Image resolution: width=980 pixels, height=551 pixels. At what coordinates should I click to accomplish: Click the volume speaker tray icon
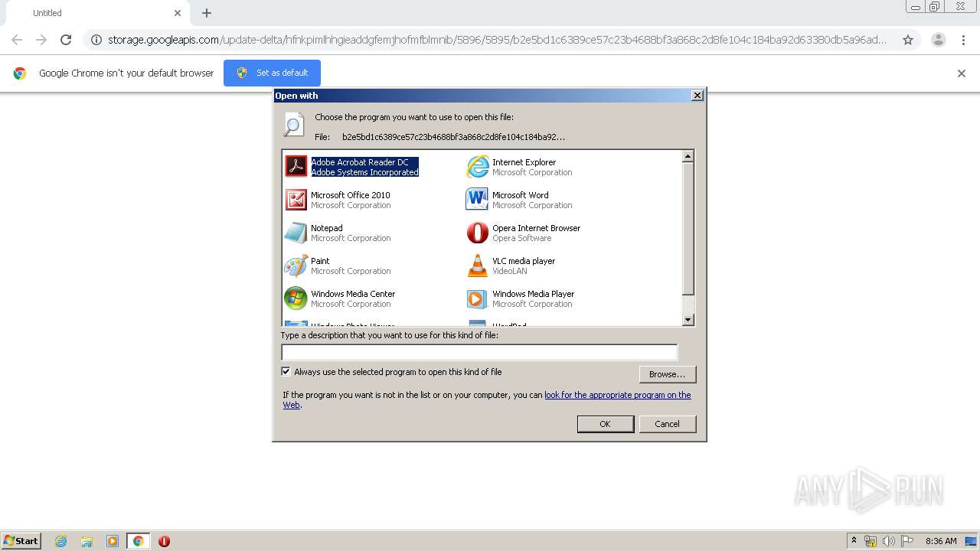coord(889,541)
